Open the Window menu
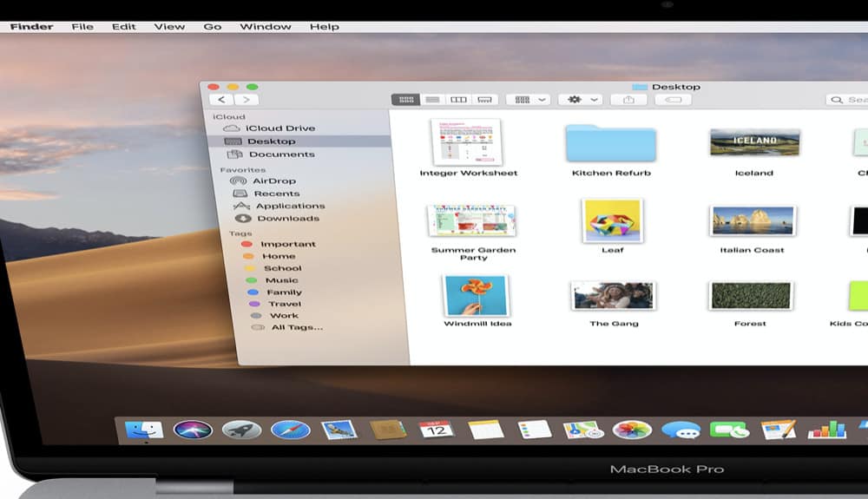Image resolution: width=868 pixels, height=499 pixels. pyautogui.click(x=265, y=27)
